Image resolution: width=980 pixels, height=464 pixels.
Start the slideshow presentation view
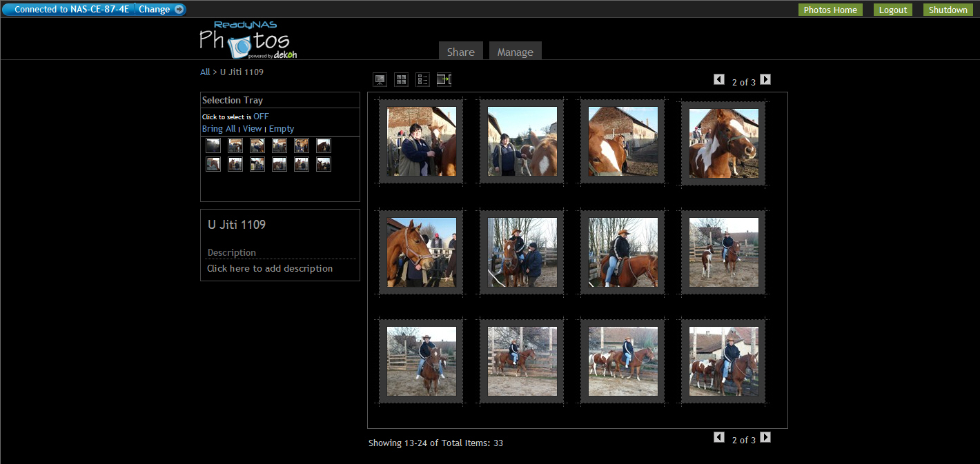click(380, 80)
